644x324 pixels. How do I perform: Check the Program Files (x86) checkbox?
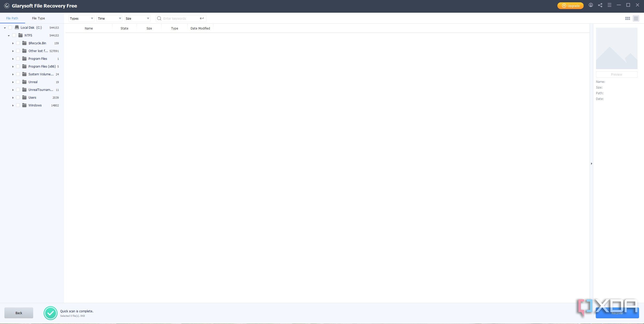point(18,66)
